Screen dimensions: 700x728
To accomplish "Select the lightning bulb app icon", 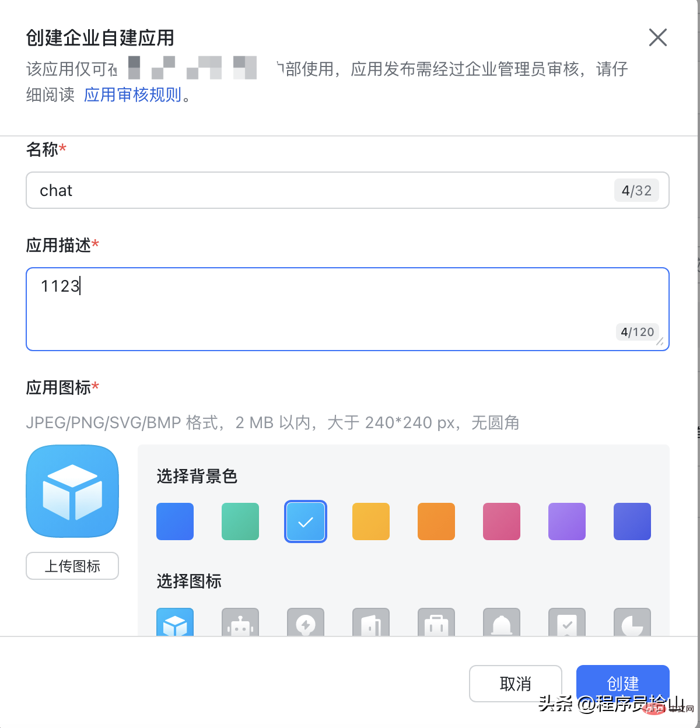I will tap(305, 624).
